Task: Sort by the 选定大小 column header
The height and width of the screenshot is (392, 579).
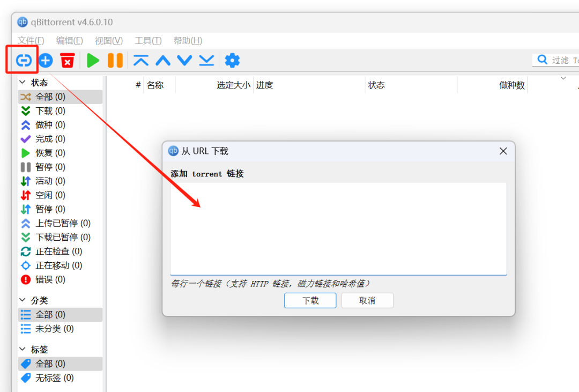Action: 214,85
